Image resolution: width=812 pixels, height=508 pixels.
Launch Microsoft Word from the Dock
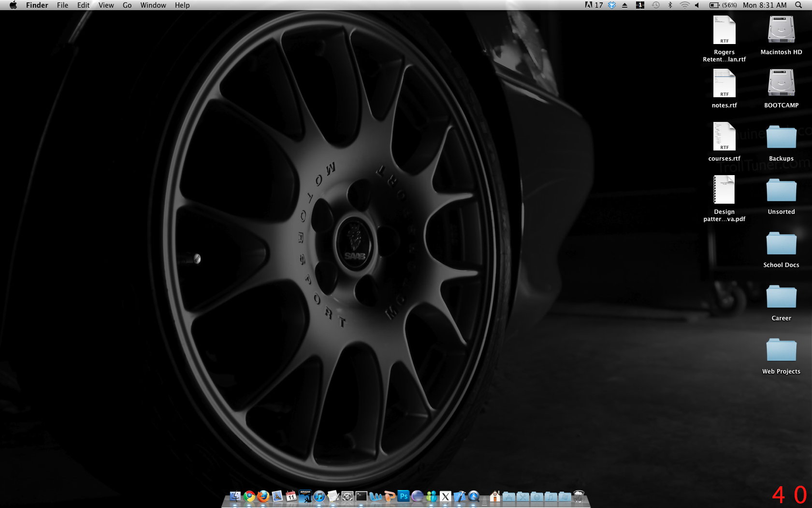376,496
